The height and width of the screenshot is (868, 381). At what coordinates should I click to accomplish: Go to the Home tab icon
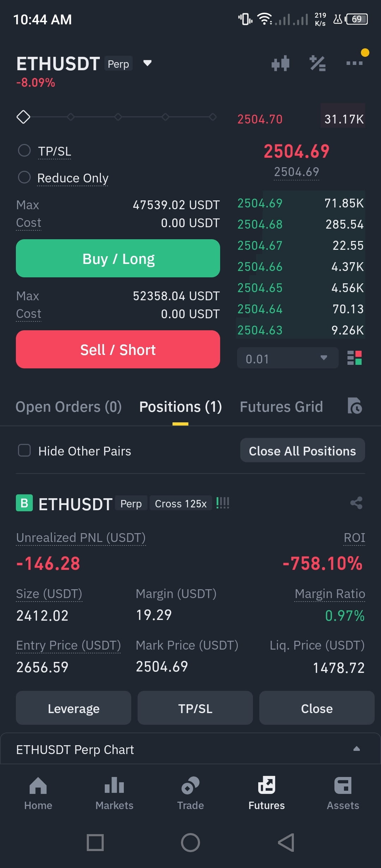(x=38, y=785)
